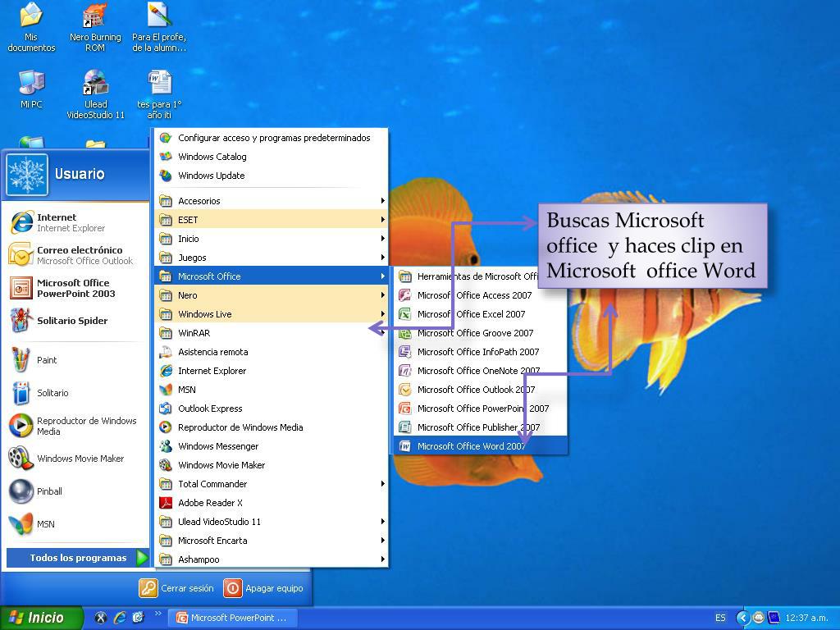Click the Inicio start button
Screen dimensions: 840x630
[x=41, y=618]
